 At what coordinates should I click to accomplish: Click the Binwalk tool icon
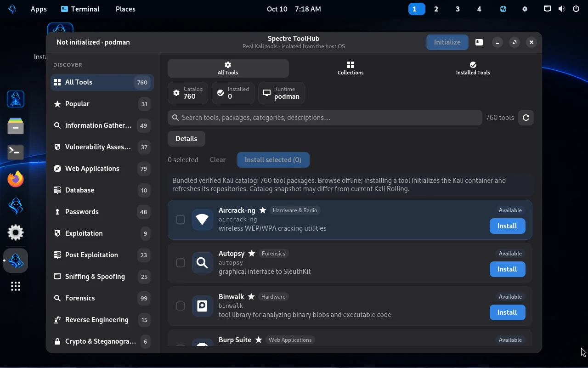[202, 306]
